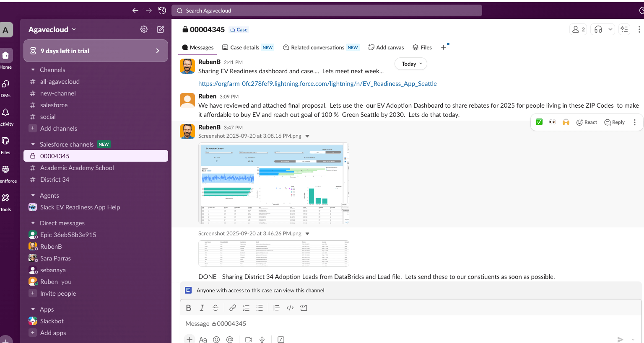Click Reply on the message

coord(615,122)
